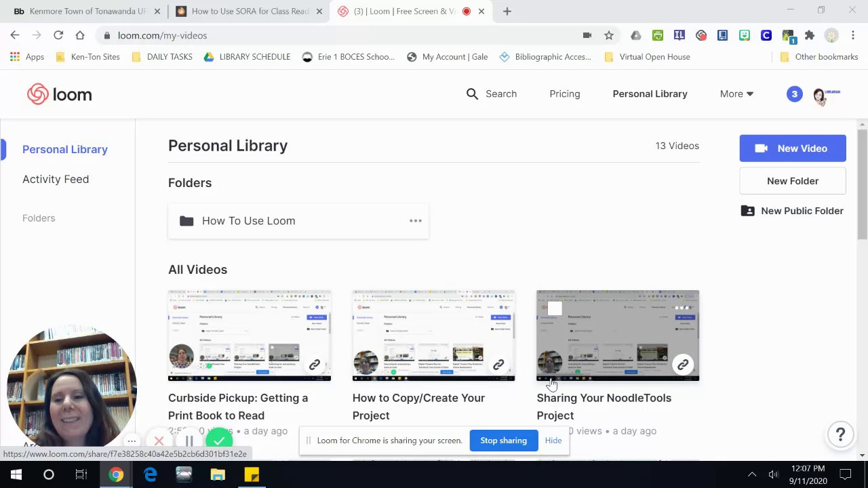
Task: Open Virtual Open House bookmark folder
Action: click(x=647, y=57)
